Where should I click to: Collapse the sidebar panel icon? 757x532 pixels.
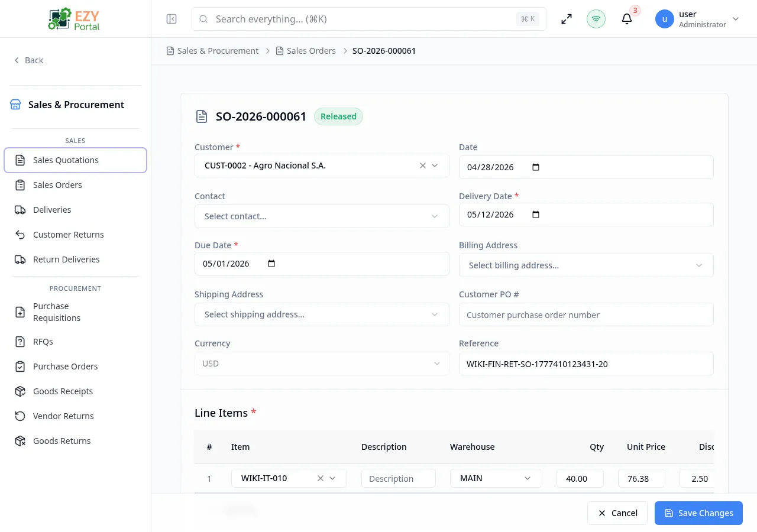(172, 19)
